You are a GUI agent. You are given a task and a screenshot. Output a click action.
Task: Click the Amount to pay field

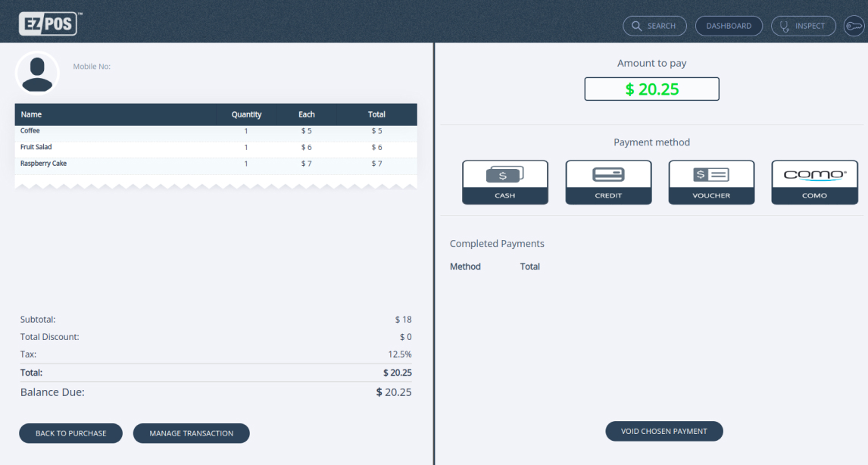tap(651, 89)
